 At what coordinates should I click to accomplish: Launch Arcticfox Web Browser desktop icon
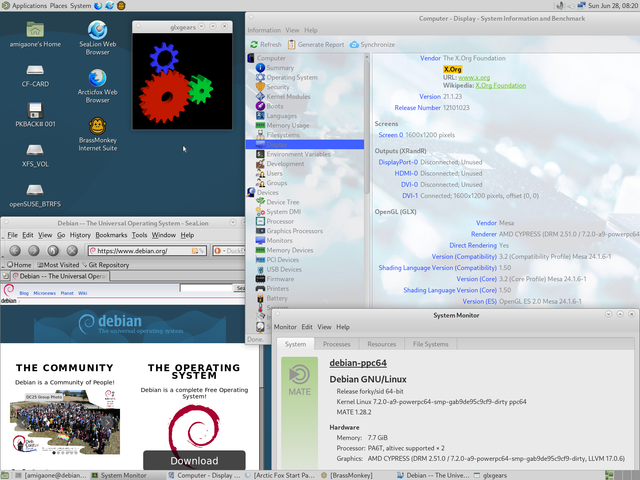coord(98,86)
